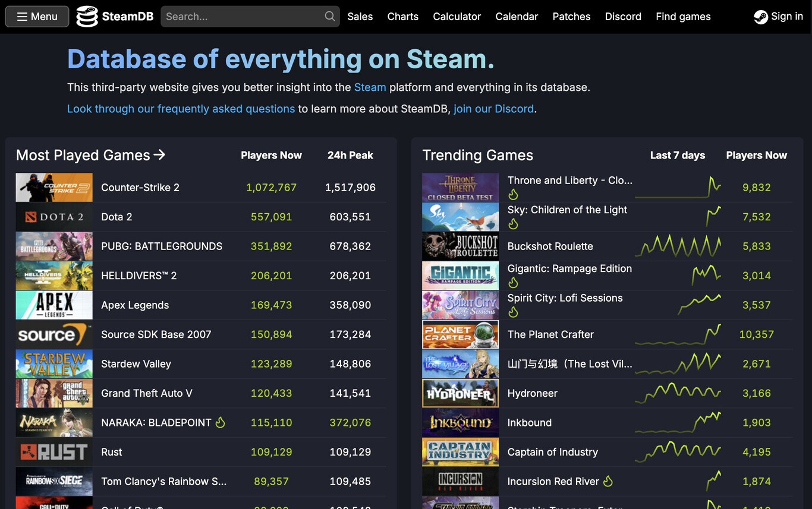Open the Calendar page
The image size is (812, 509).
517,17
